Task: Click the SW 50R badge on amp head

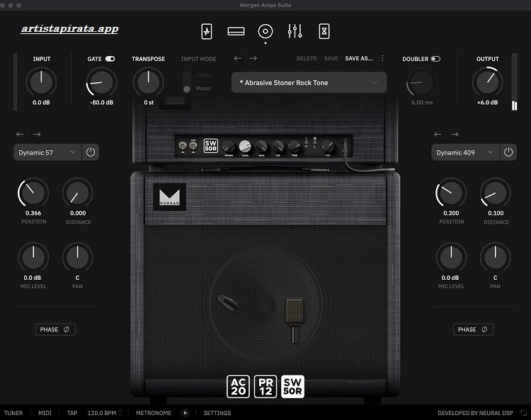Action: 211,146
